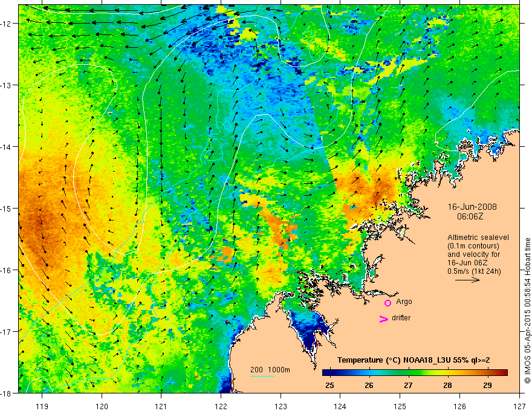The width and height of the screenshot is (532, 411).
Task: Click the 29 value on color bar
Action: pyautogui.click(x=487, y=385)
